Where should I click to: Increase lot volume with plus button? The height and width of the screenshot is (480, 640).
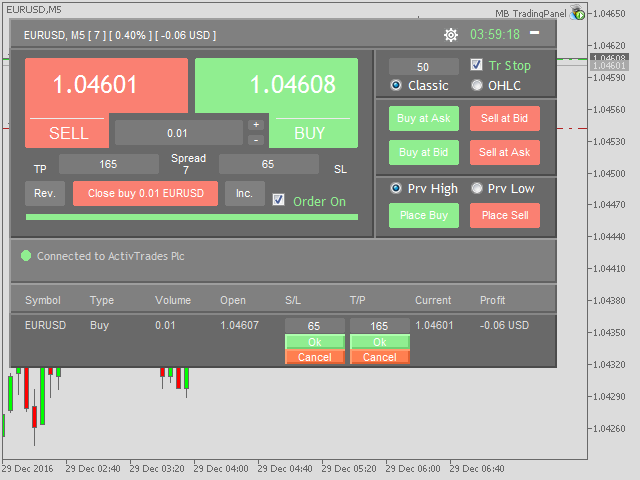pos(256,124)
